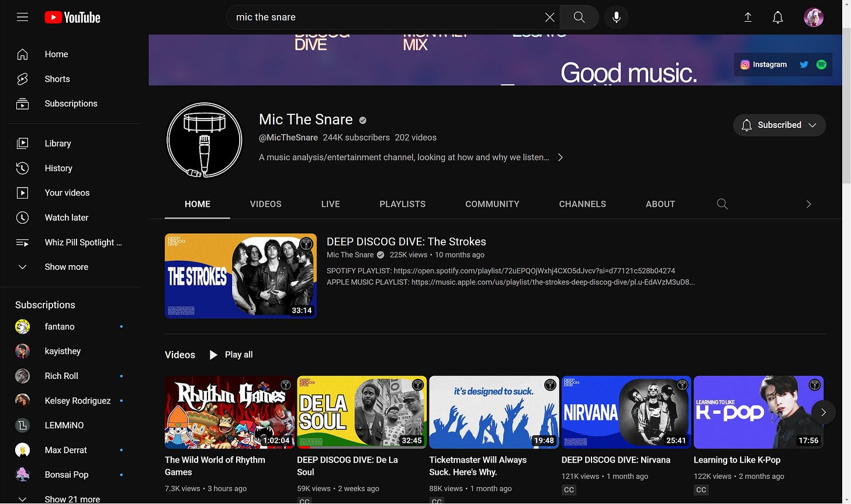Open account avatar menu
The width and height of the screenshot is (851, 504).
(813, 18)
